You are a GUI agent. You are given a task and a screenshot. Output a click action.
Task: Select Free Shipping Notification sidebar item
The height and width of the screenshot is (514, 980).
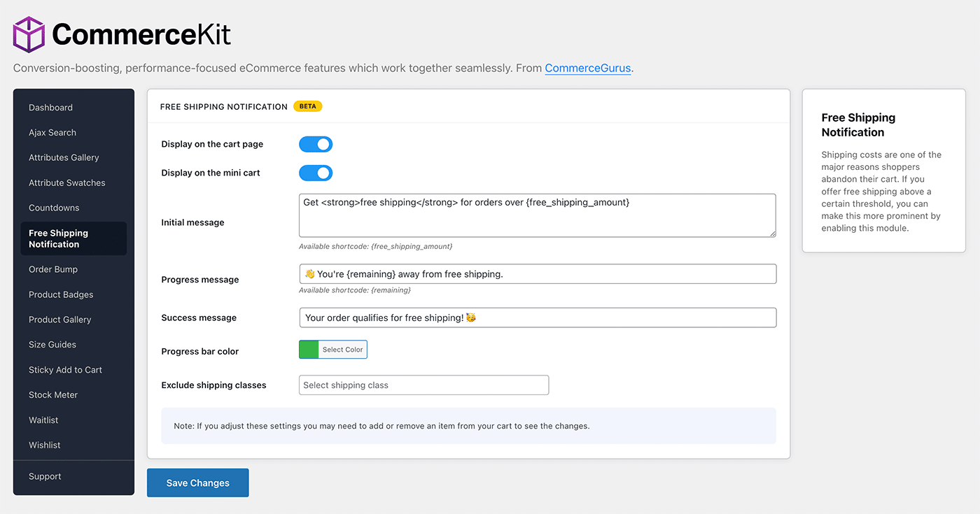(x=73, y=238)
